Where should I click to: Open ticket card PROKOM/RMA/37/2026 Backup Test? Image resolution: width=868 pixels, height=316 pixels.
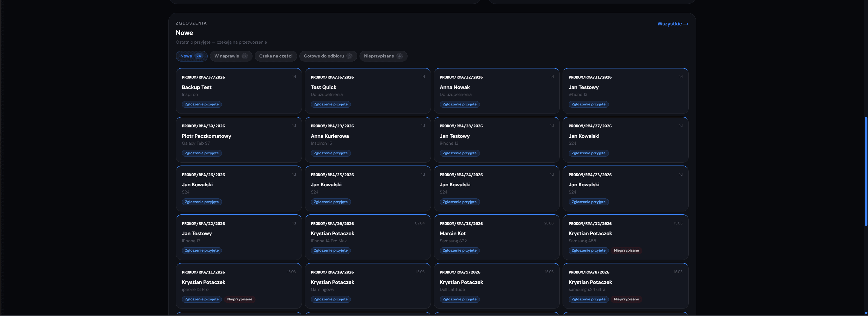(239, 91)
